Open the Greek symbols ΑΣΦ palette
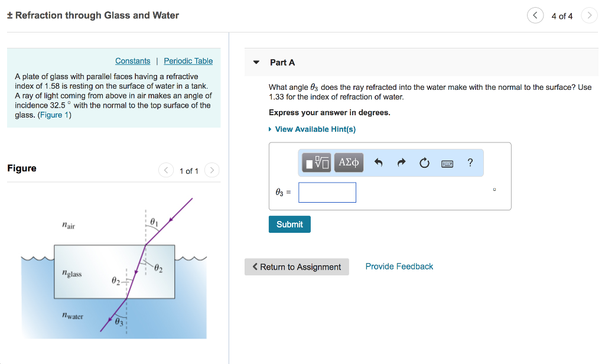Viewport: 605px width, 364px height. pos(348,162)
